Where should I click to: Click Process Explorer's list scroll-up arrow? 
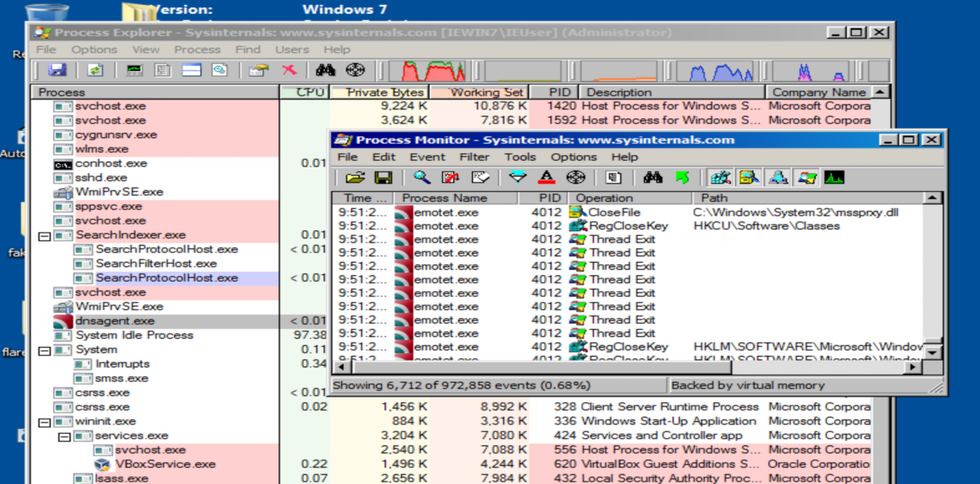(880, 92)
